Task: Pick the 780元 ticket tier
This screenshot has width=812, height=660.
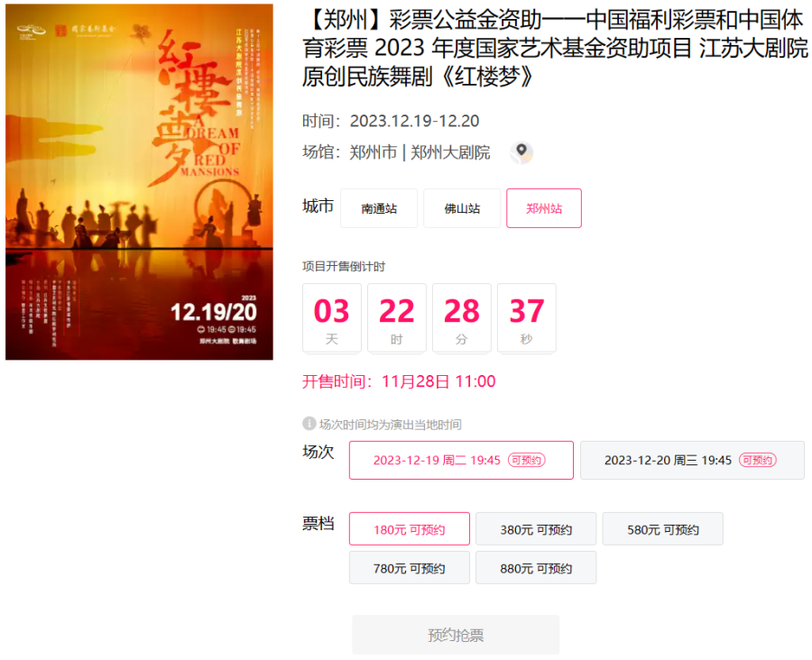Action: [x=410, y=568]
